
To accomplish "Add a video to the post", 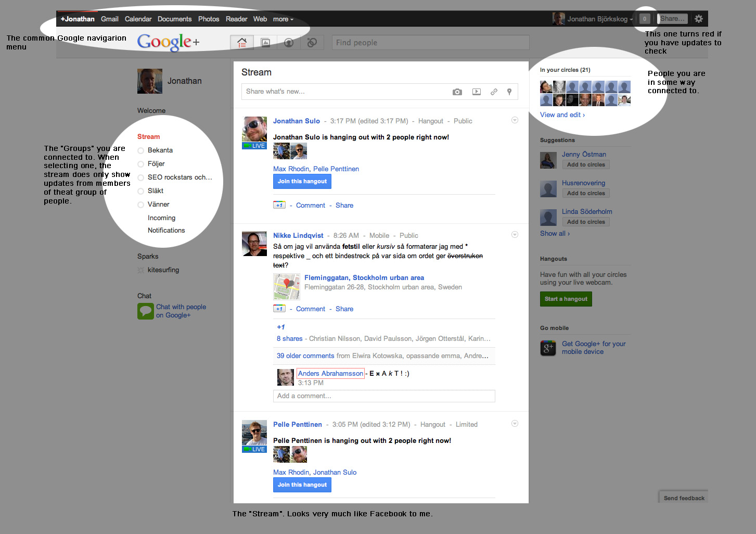I will click(x=476, y=92).
